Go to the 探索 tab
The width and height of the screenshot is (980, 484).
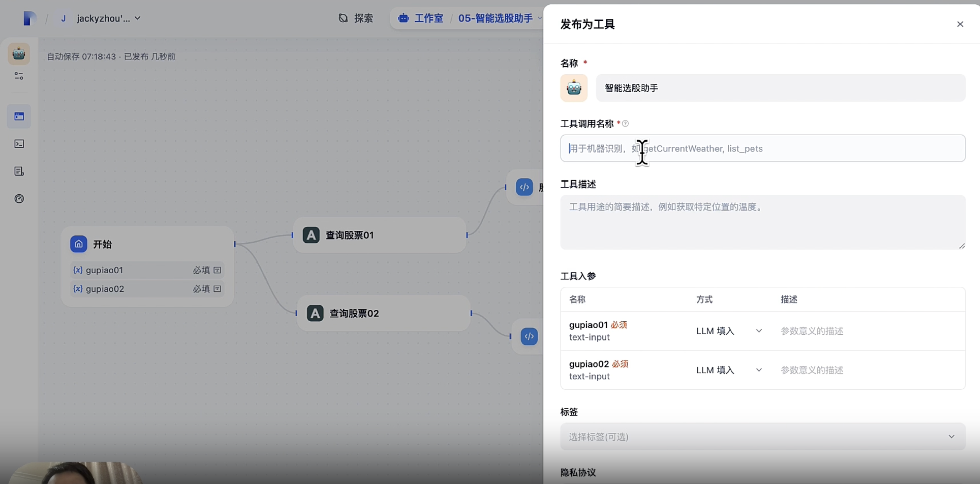pos(356,18)
